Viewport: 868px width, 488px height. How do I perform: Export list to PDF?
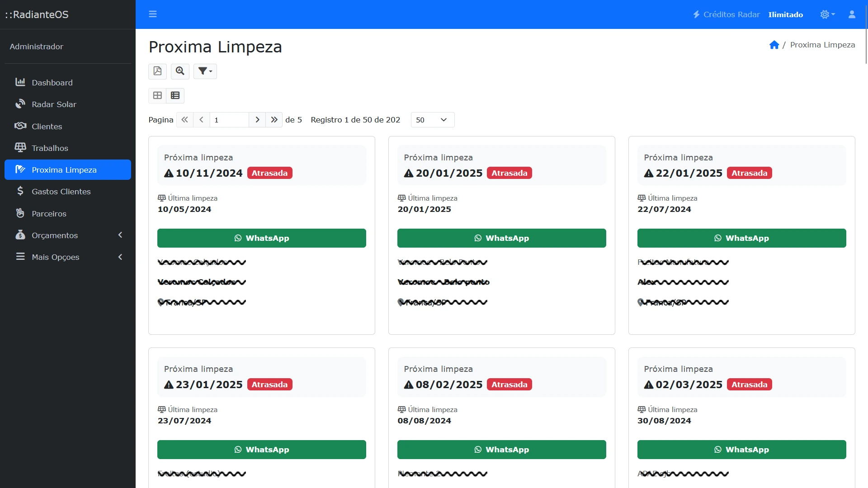pos(157,71)
